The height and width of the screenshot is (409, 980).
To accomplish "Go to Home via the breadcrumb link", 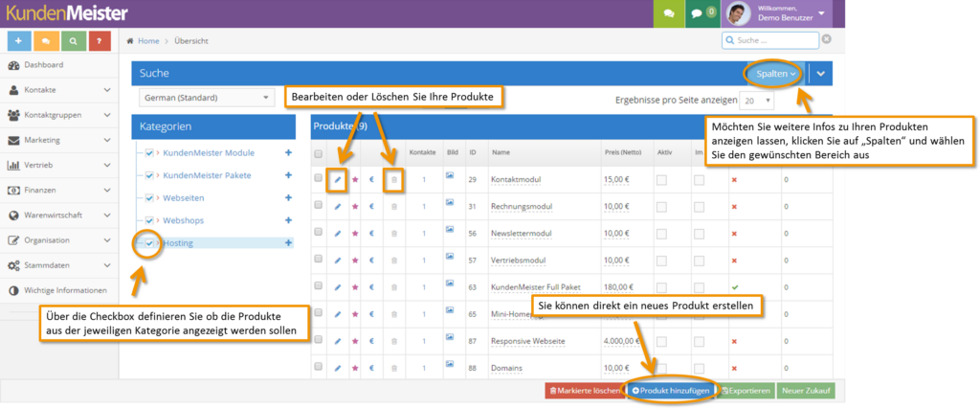I will pos(148,40).
